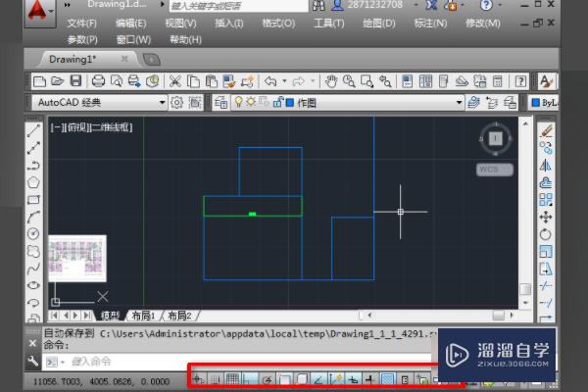Screen dimensions: 588x392
Task: Create a new drawing with New icon
Action: tap(39, 81)
